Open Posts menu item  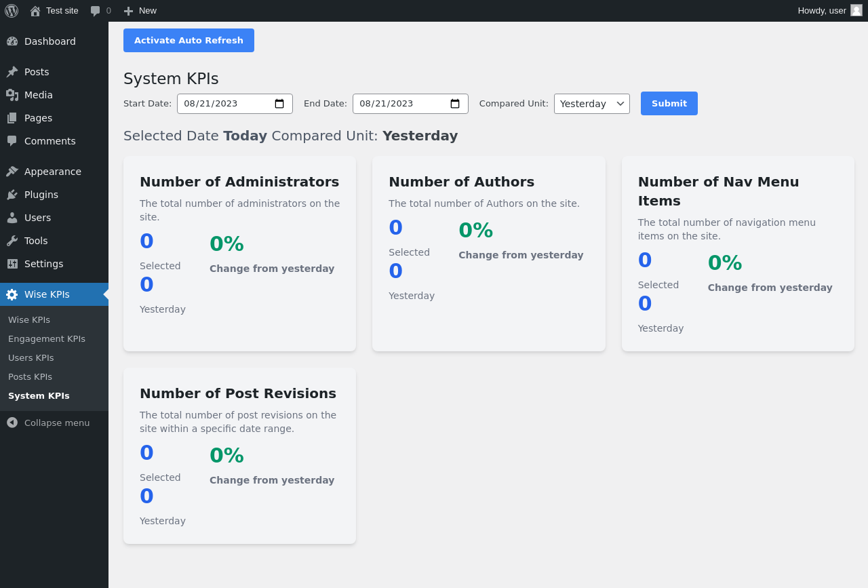(x=54, y=72)
